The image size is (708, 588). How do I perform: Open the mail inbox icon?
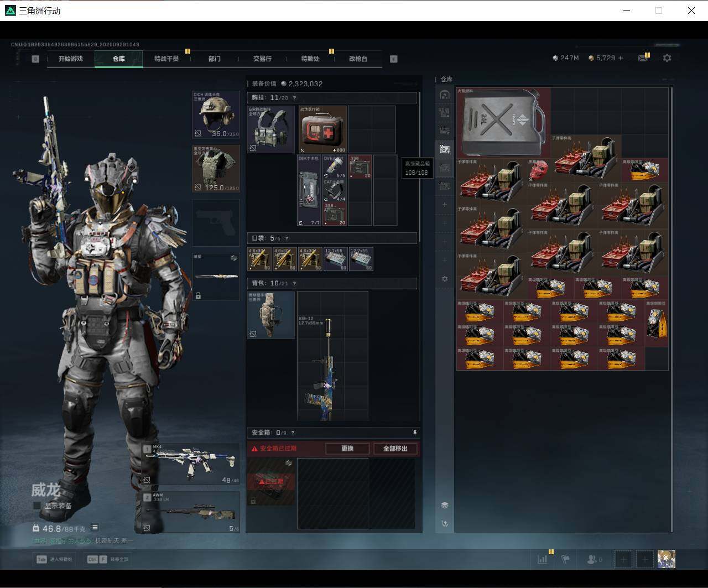642,58
